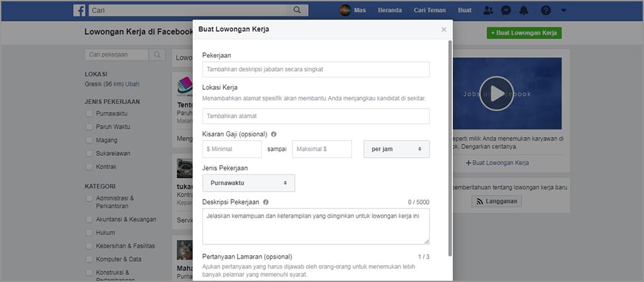644x282 pixels.
Task: Go to Beranda in top navigation
Action: [x=389, y=11]
